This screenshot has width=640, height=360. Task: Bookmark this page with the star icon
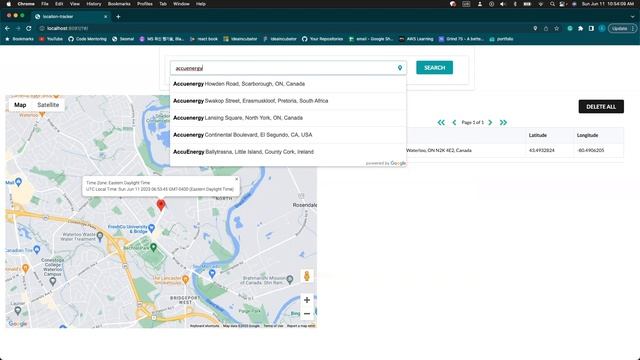tap(556, 28)
